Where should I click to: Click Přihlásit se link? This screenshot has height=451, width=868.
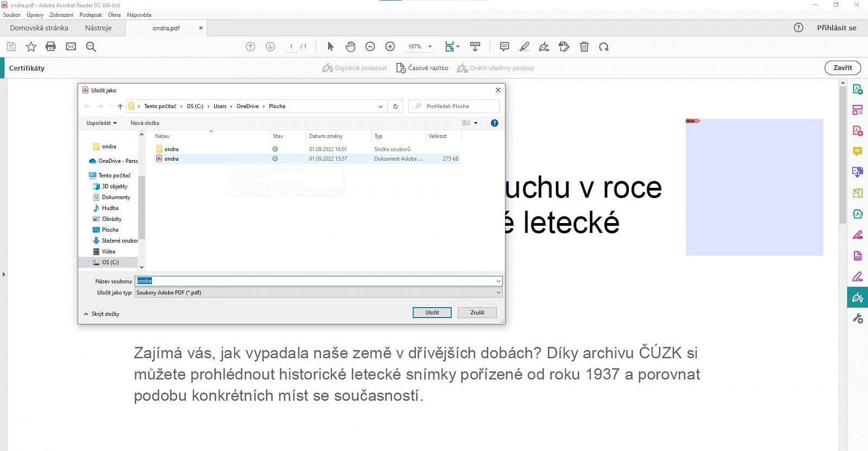(x=837, y=28)
